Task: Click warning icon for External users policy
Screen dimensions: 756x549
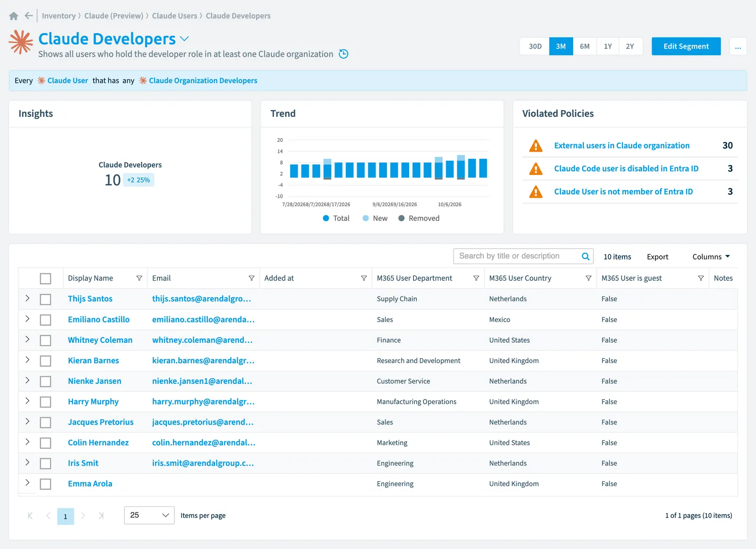Action: (x=536, y=146)
